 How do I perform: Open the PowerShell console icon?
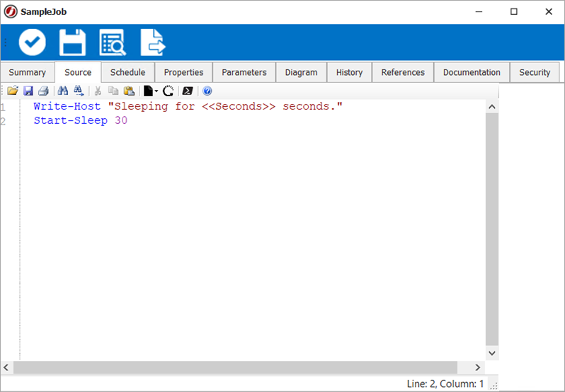coord(188,91)
